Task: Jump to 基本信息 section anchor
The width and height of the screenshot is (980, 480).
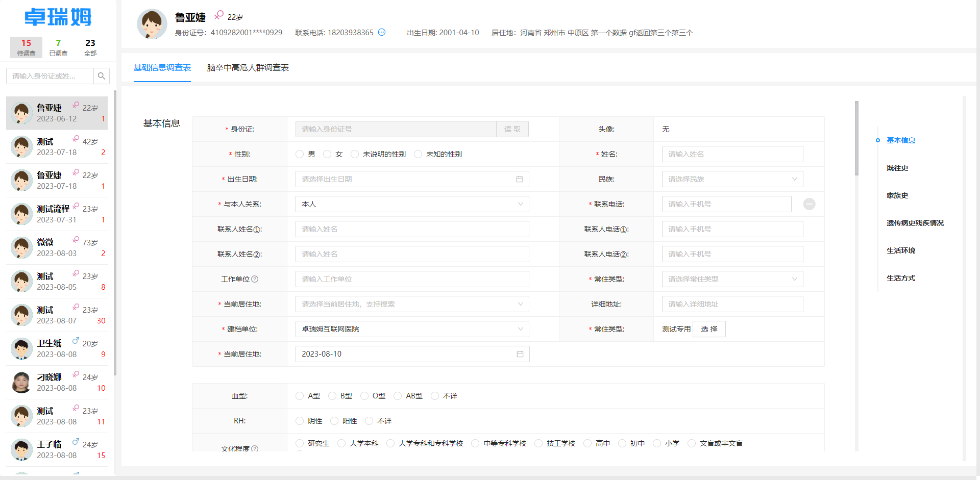Action: (901, 140)
